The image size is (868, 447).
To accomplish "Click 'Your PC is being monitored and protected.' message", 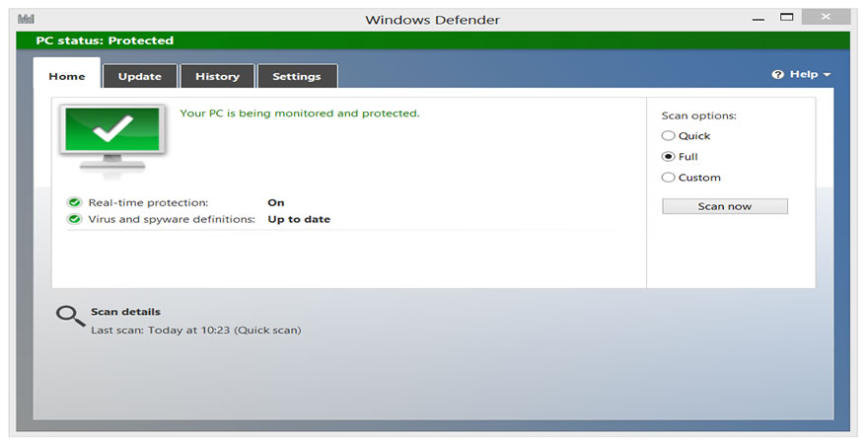I will click(300, 113).
